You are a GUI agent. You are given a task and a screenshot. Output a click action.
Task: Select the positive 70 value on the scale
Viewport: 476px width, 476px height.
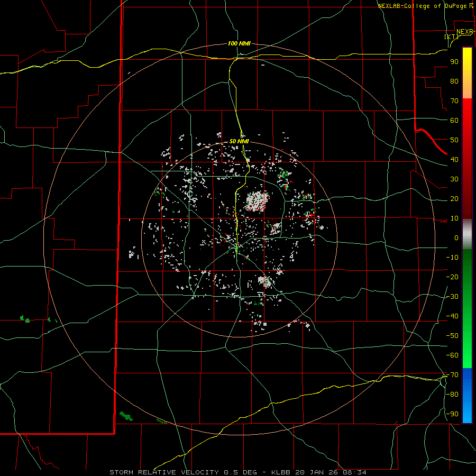[454, 101]
